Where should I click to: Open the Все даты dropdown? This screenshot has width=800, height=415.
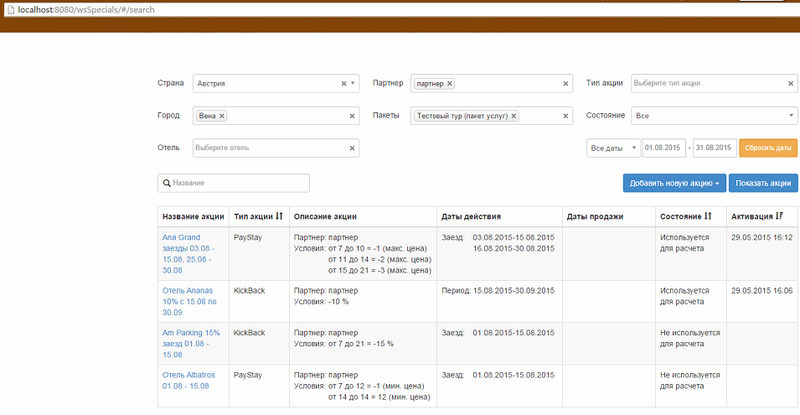[611, 148]
